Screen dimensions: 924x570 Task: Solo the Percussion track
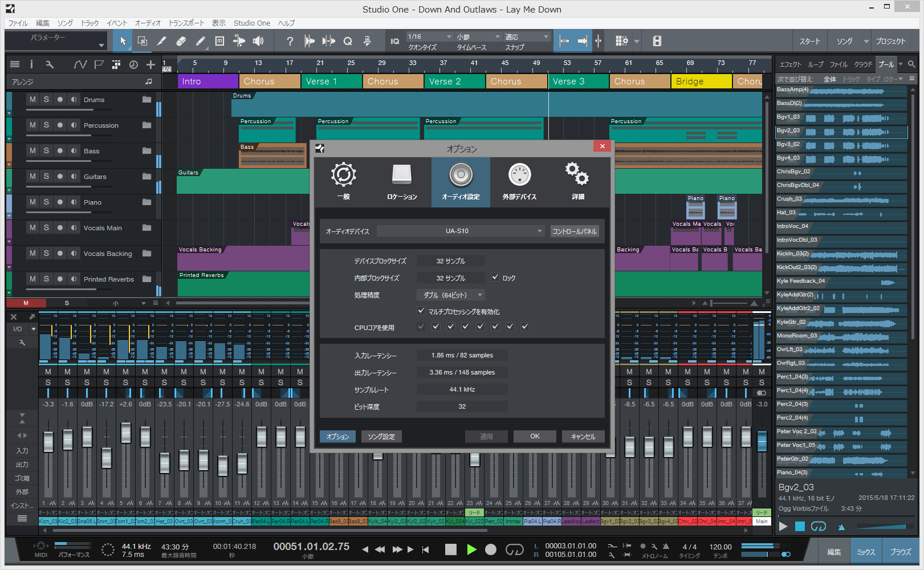[46, 125]
